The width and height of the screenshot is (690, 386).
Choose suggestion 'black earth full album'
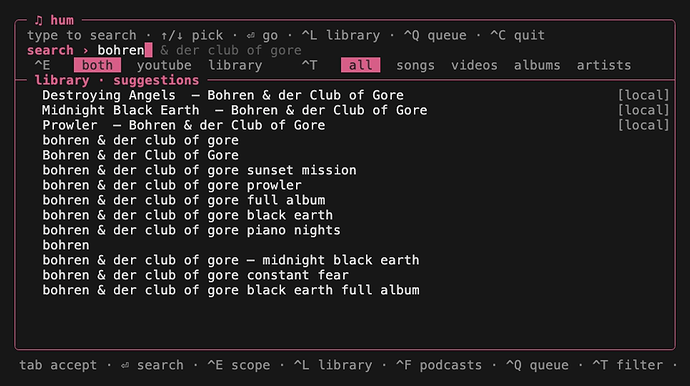[231, 290]
